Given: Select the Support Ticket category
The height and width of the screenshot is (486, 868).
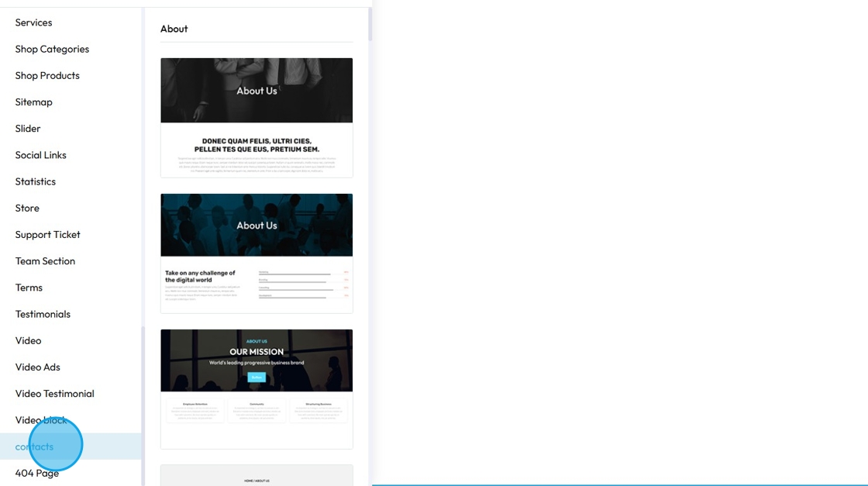Looking at the screenshot, I should 47,236.
